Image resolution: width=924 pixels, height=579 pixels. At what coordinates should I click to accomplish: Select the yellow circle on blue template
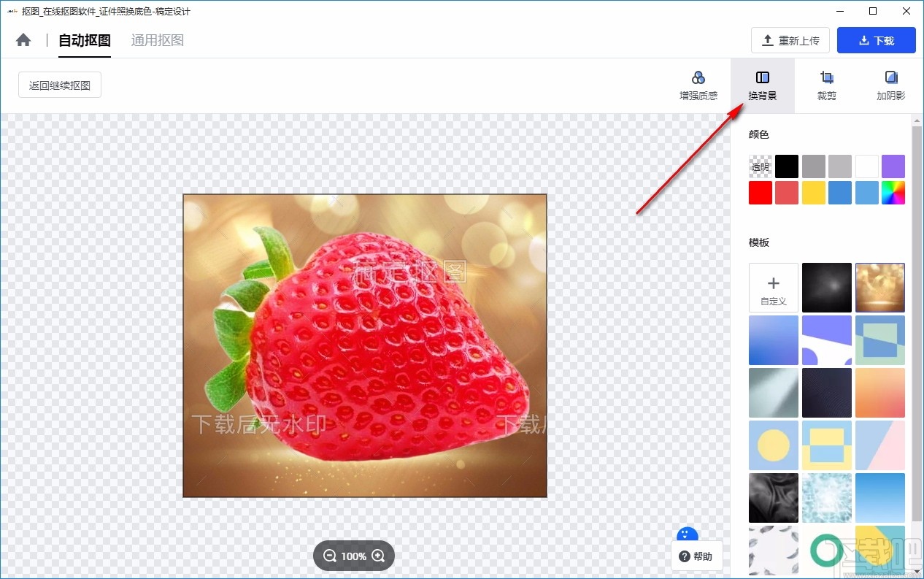tap(774, 445)
